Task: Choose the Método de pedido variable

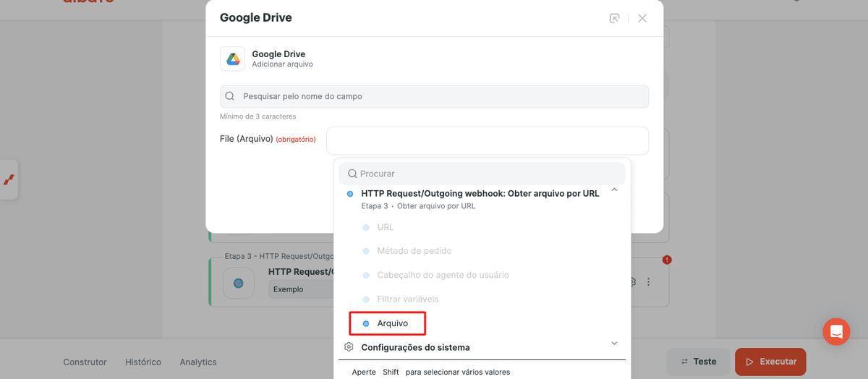Action: click(x=414, y=251)
